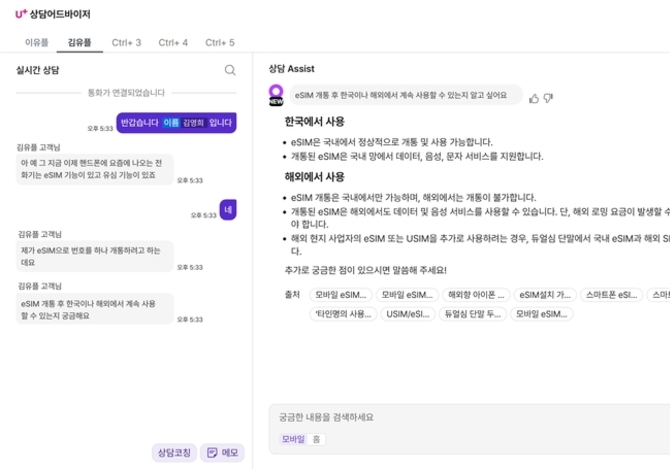Open the 스마트폰 eSI... source chip
The height and width of the screenshot is (469, 670).
coord(611,295)
